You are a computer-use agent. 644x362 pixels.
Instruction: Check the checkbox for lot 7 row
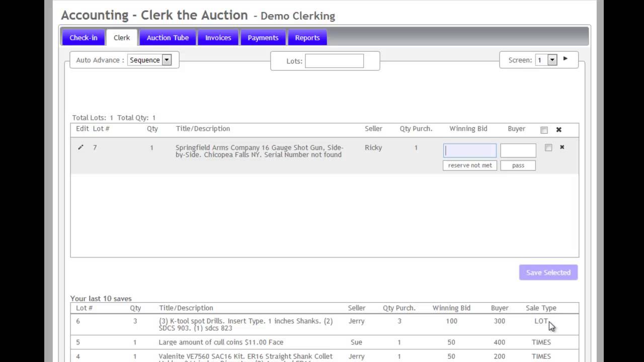point(548,147)
